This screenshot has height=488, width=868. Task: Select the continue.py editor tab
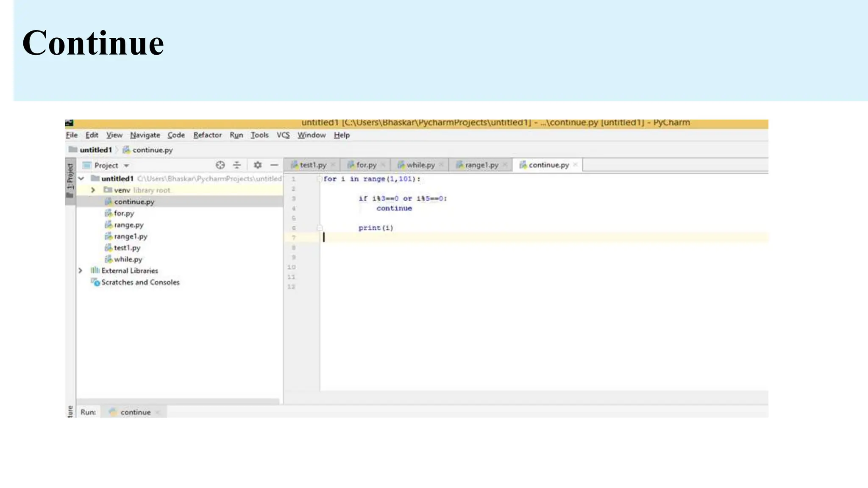(x=548, y=165)
